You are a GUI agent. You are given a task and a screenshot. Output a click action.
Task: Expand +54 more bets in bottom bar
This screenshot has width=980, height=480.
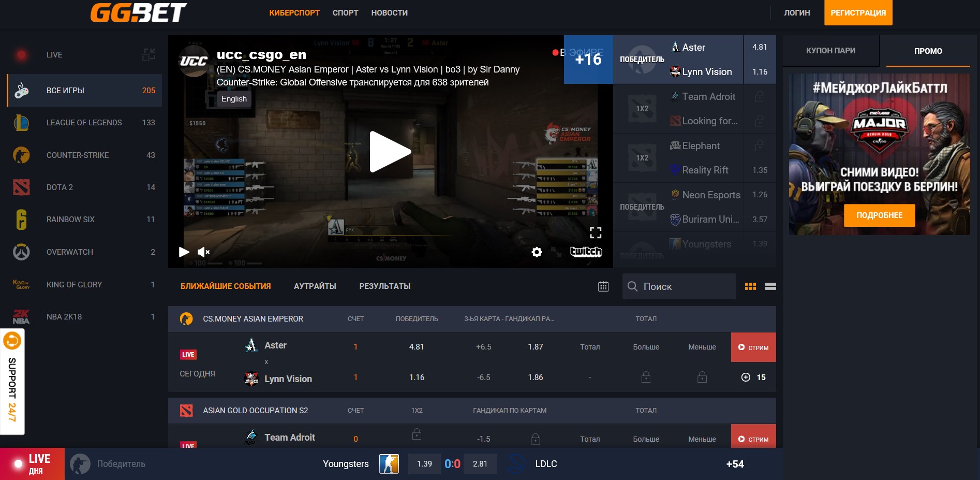point(735,464)
